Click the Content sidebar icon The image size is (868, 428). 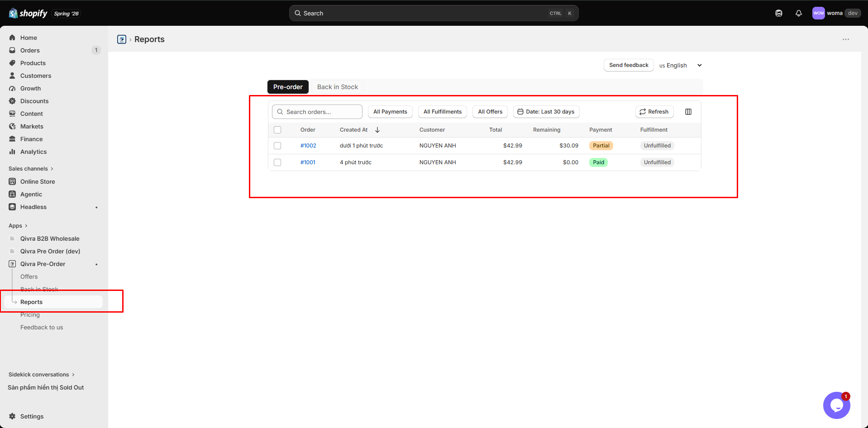point(12,114)
